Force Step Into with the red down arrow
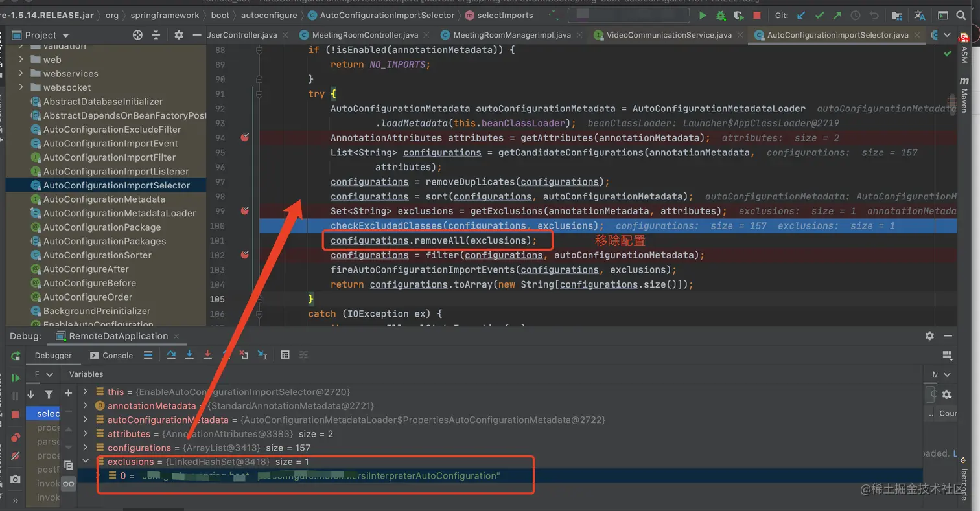The width and height of the screenshot is (980, 511). tap(207, 355)
